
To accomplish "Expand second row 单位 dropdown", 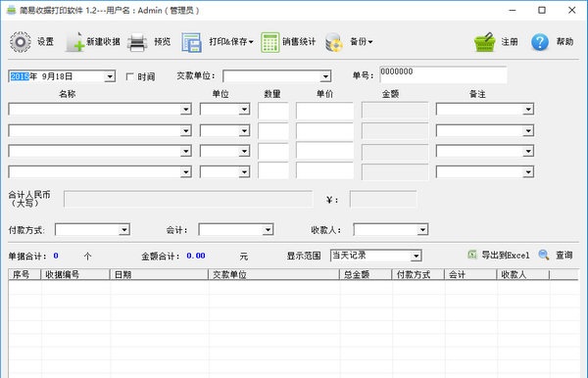I will coord(244,131).
